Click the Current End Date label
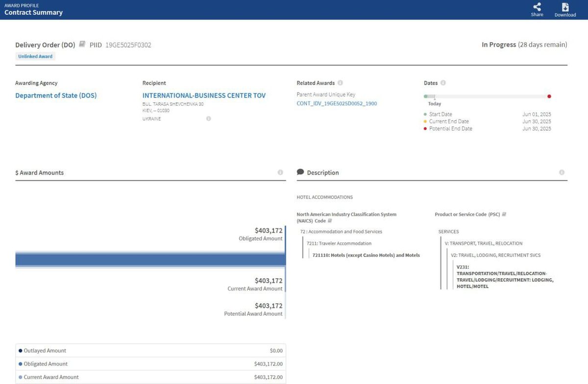 tap(449, 121)
